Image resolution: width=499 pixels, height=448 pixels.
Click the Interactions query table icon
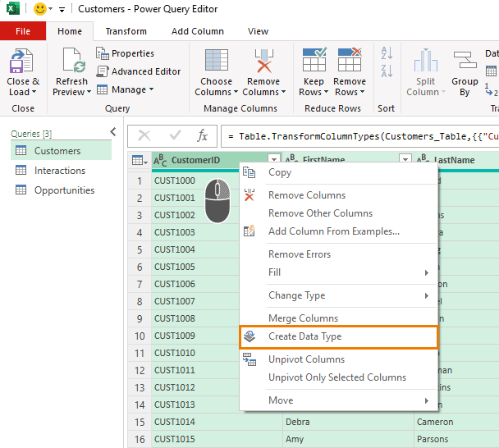[21, 170]
